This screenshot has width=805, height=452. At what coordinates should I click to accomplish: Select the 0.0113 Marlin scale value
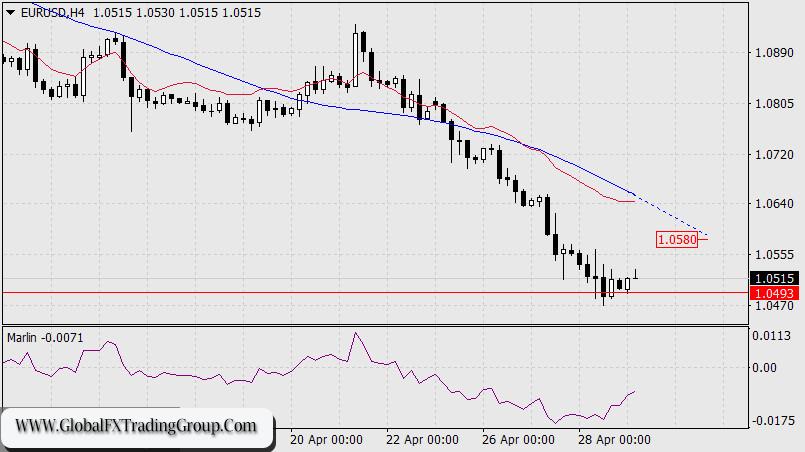click(772, 336)
